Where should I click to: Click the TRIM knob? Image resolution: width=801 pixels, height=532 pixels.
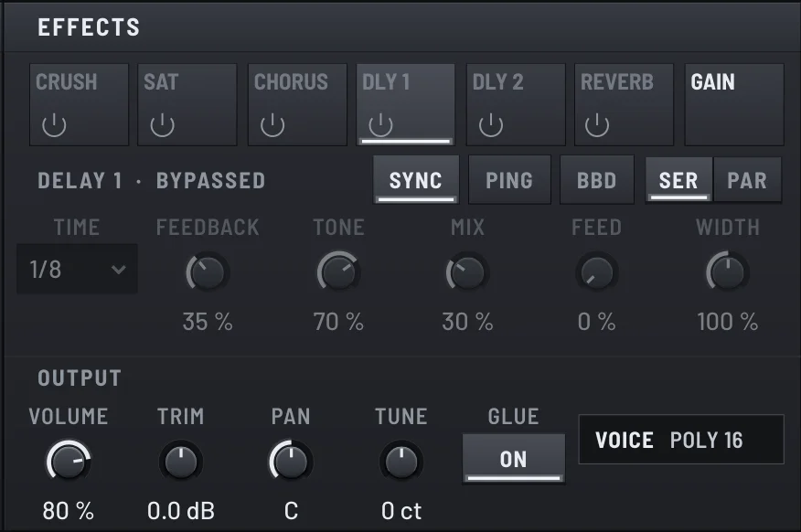coord(181,461)
